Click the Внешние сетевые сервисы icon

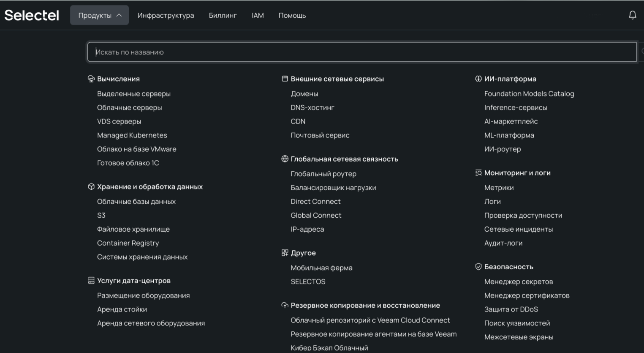(x=285, y=79)
